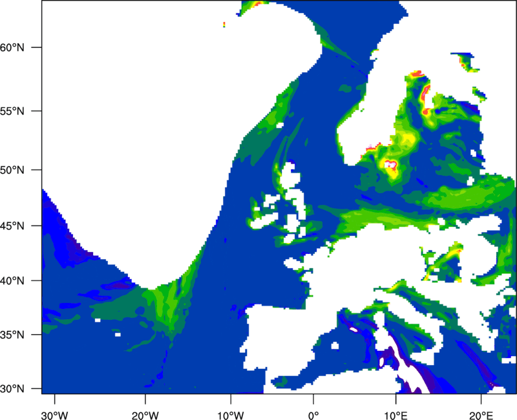
Task: Click the 30°N latitude label
Action: (x=12, y=389)
